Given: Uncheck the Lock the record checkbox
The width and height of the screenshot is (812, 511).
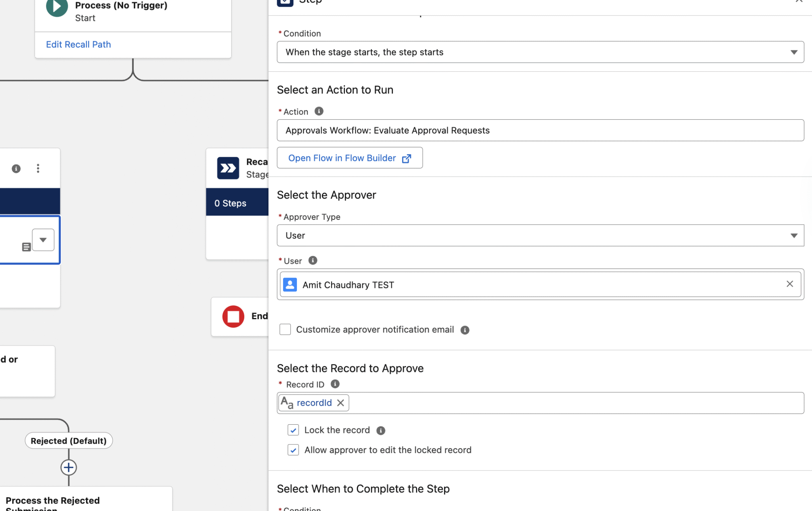Looking at the screenshot, I should (293, 430).
